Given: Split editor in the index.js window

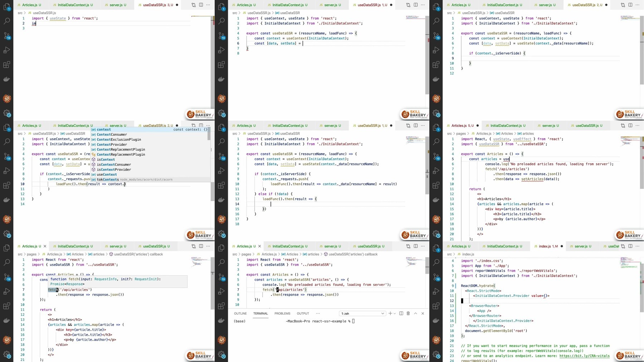Looking at the screenshot, I should (x=630, y=246).
